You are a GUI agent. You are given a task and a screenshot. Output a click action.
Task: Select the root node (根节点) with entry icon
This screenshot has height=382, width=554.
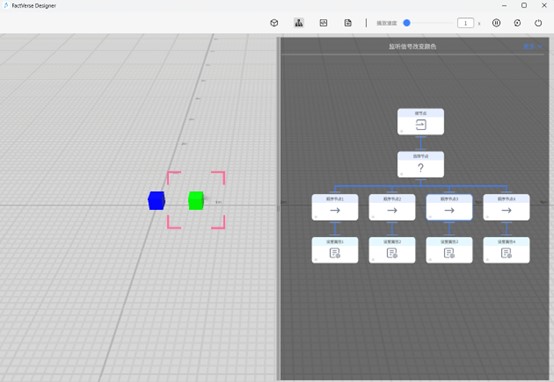pos(420,122)
